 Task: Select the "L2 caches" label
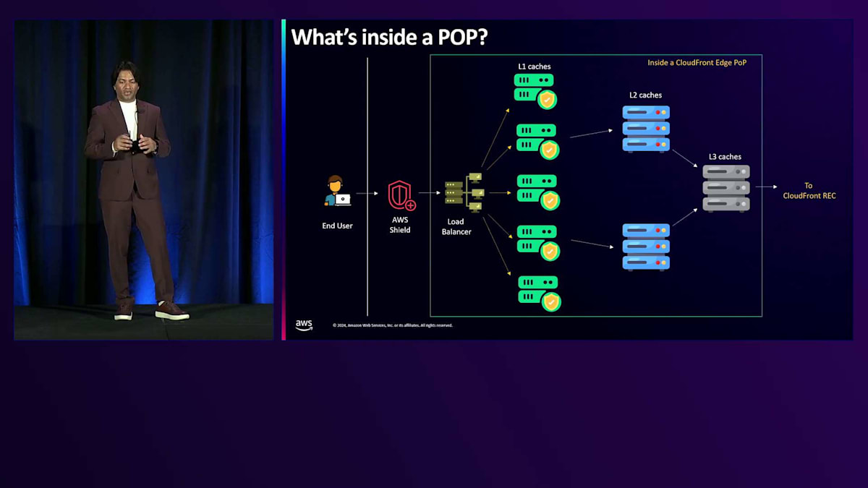coord(645,95)
